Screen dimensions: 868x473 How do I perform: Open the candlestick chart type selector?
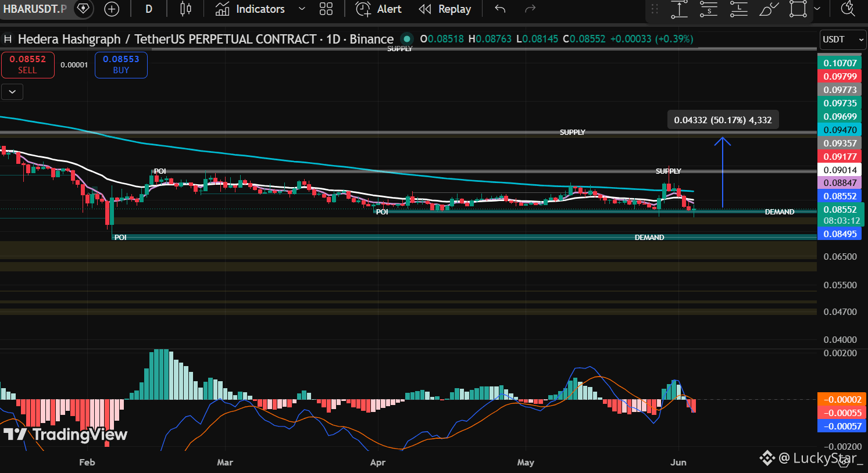(x=185, y=9)
